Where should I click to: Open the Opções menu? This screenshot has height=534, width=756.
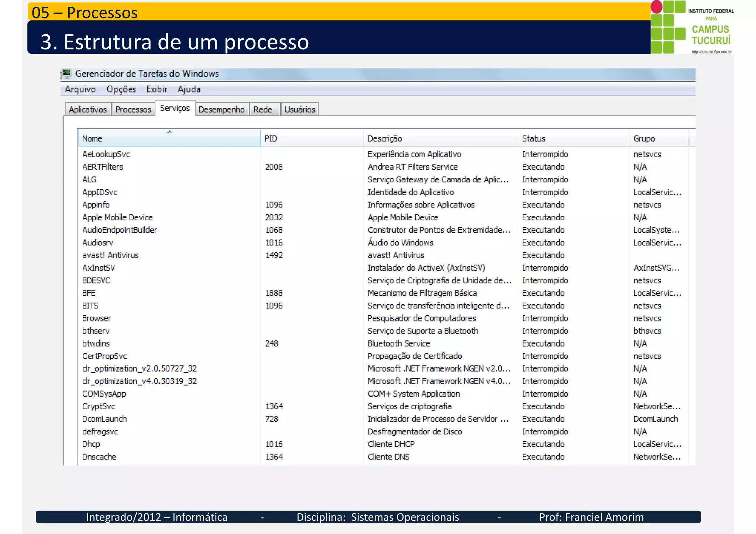[121, 89]
